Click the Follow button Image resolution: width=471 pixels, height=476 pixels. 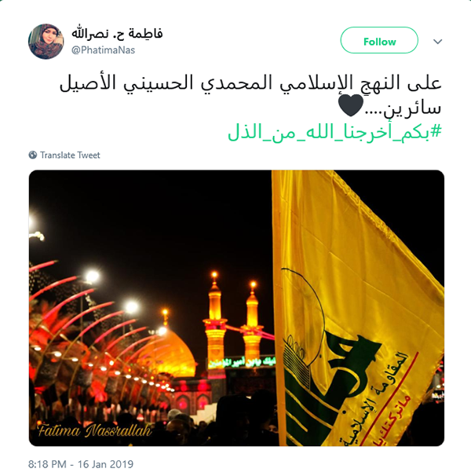pos(379,40)
